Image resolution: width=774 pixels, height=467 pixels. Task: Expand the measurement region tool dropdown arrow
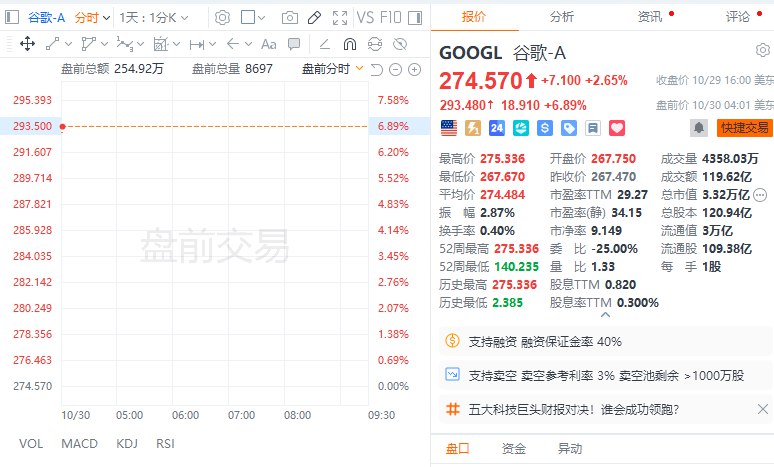click(177, 44)
